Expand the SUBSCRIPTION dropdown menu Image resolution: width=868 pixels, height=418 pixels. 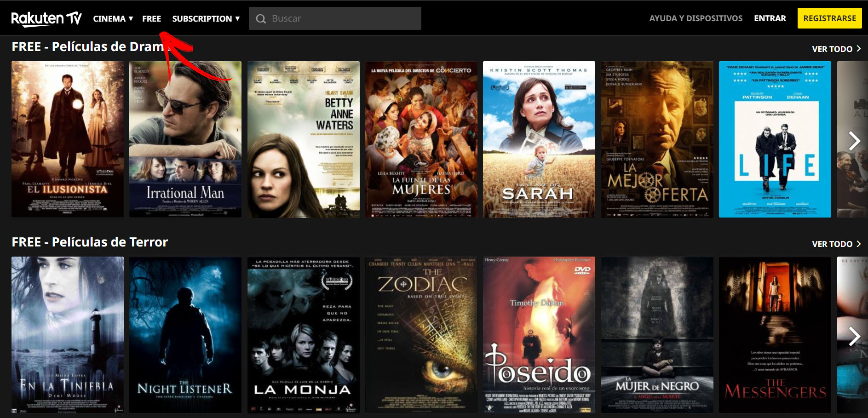(x=206, y=18)
